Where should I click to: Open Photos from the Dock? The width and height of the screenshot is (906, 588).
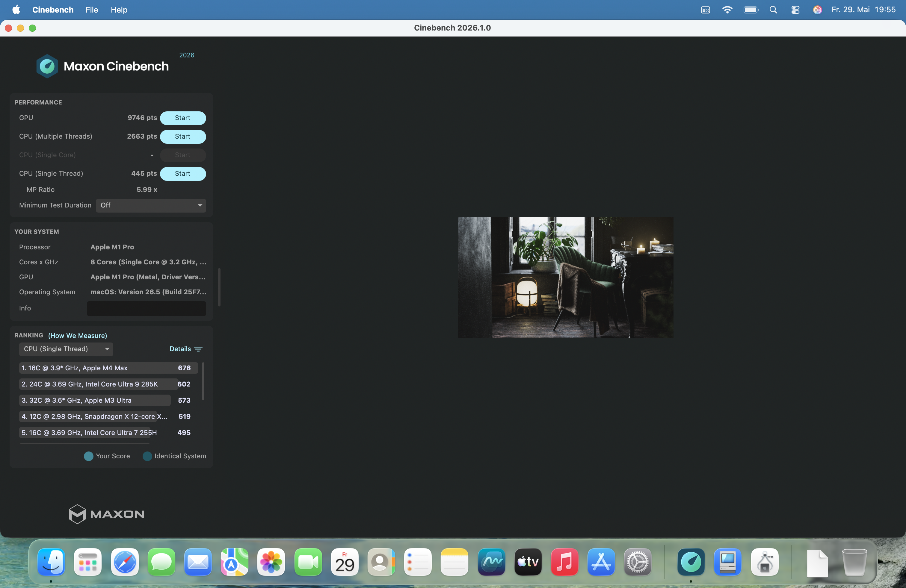click(271, 562)
